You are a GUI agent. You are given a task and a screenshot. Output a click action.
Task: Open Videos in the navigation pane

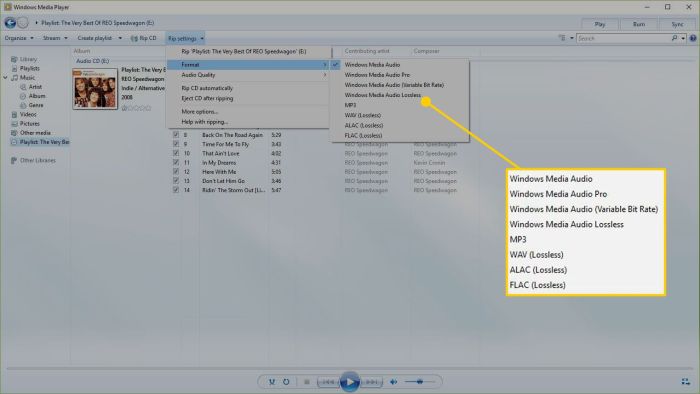point(28,115)
